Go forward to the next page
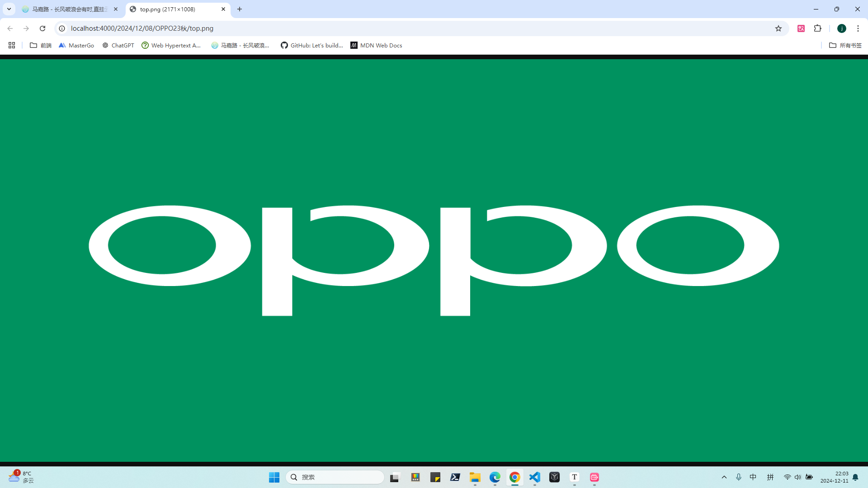868x488 pixels. [26, 28]
